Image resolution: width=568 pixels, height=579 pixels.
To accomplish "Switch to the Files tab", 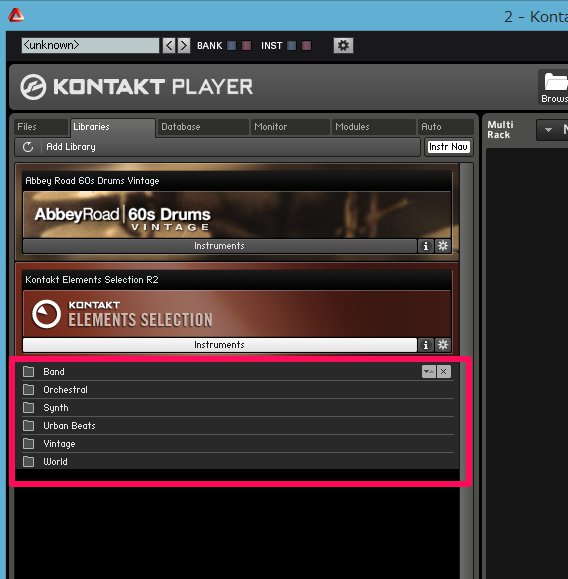I will coord(41,127).
